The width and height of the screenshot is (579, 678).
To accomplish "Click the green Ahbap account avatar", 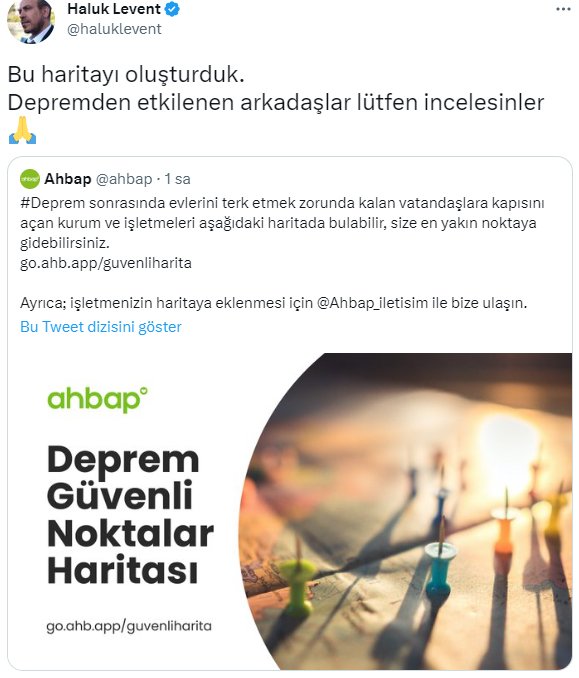I will tap(30, 179).
